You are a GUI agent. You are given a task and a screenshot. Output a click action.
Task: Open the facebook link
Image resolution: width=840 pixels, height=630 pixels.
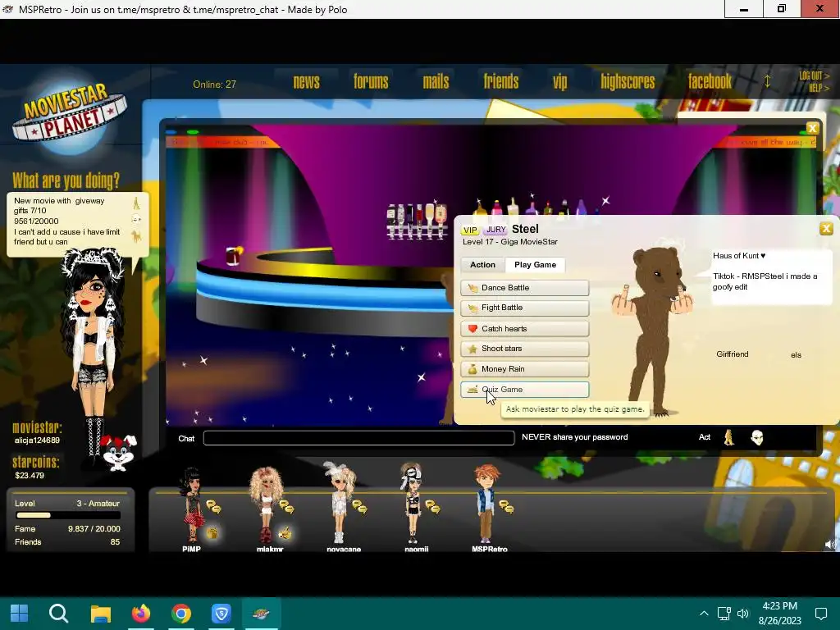coord(710,82)
